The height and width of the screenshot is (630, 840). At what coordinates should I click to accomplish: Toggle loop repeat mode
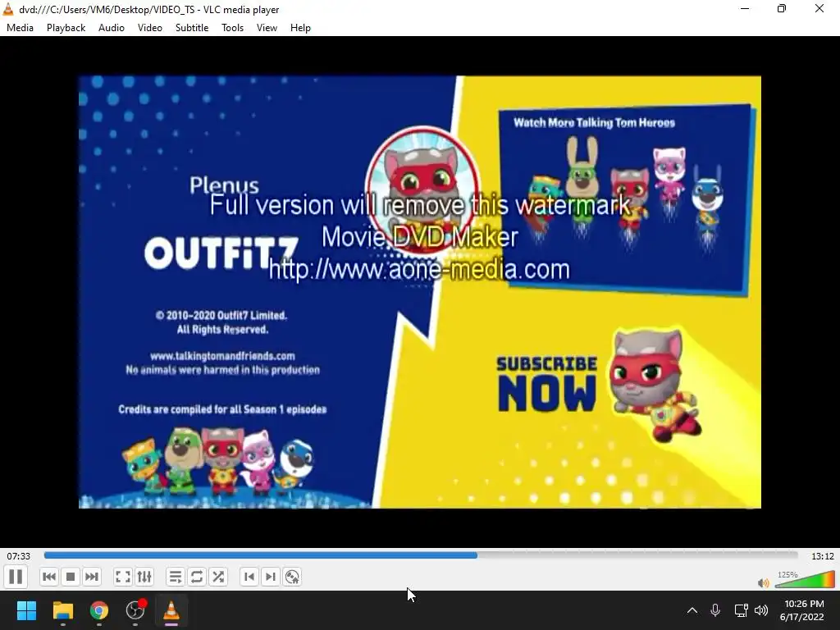[197, 577]
